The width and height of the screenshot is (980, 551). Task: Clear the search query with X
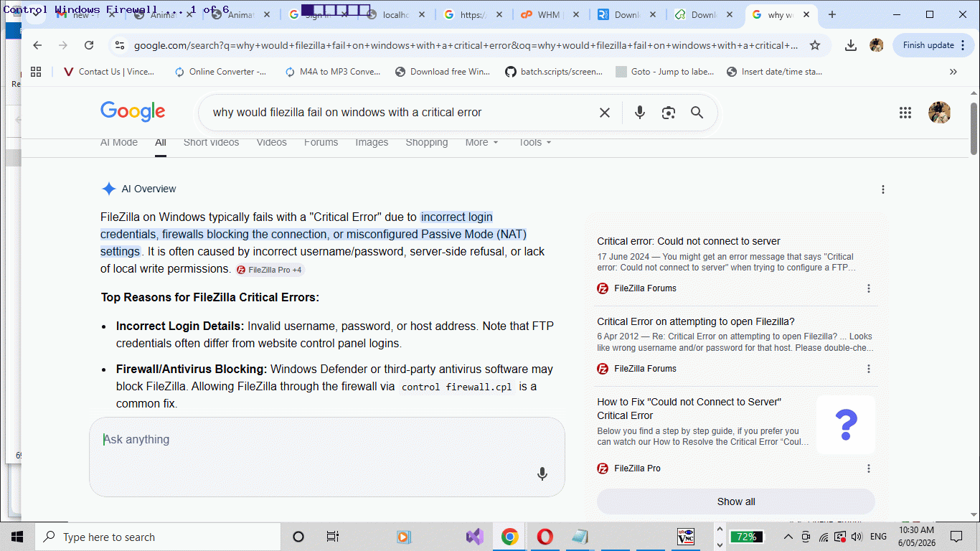pyautogui.click(x=605, y=113)
